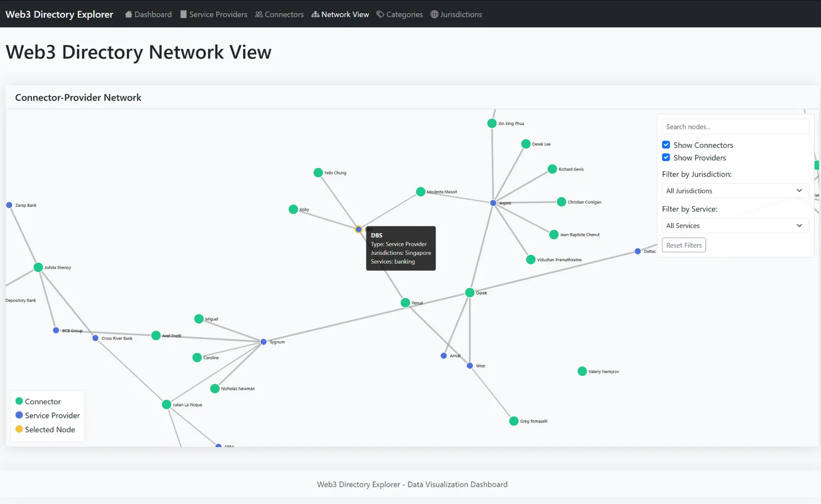Select the Greg Tomaselli node
This screenshot has width=821, height=504.
[x=514, y=421]
